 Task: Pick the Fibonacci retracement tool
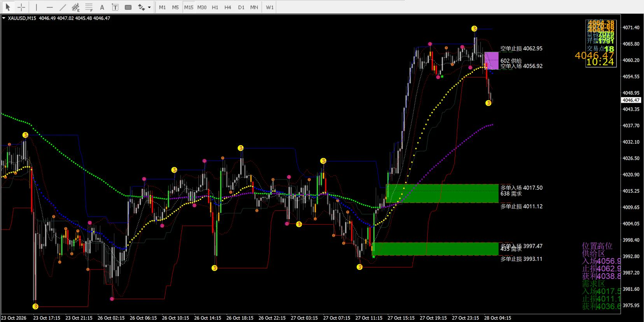click(x=89, y=7)
